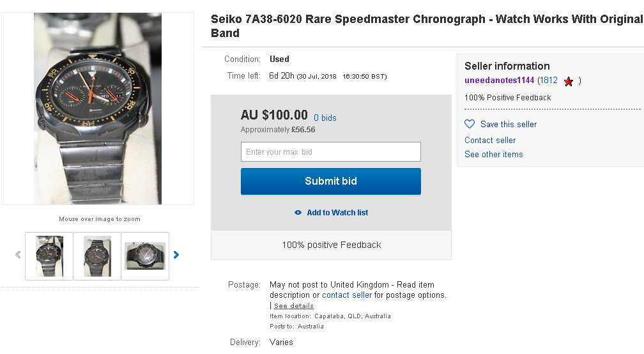This screenshot has width=644, height=354.
Task: Click the eye icon for Watch list
Action: [298, 213]
